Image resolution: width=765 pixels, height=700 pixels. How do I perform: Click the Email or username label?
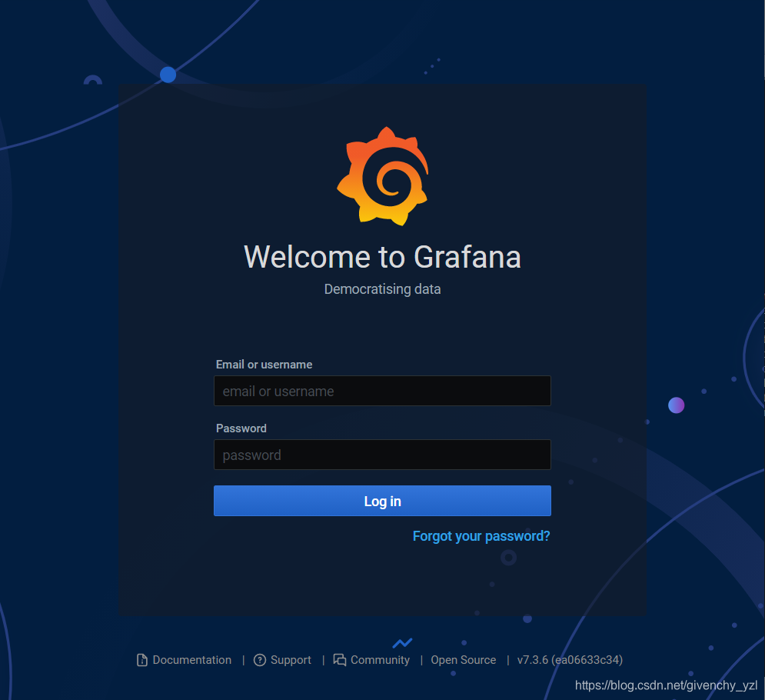tap(264, 365)
